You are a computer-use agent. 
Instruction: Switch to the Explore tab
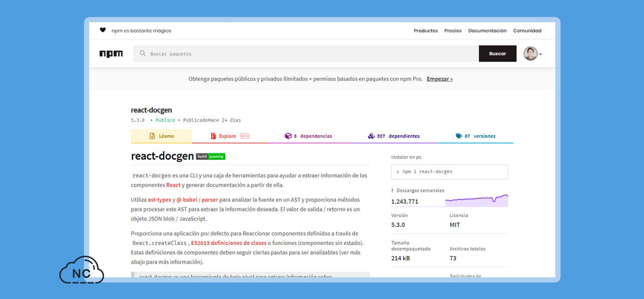(x=230, y=136)
